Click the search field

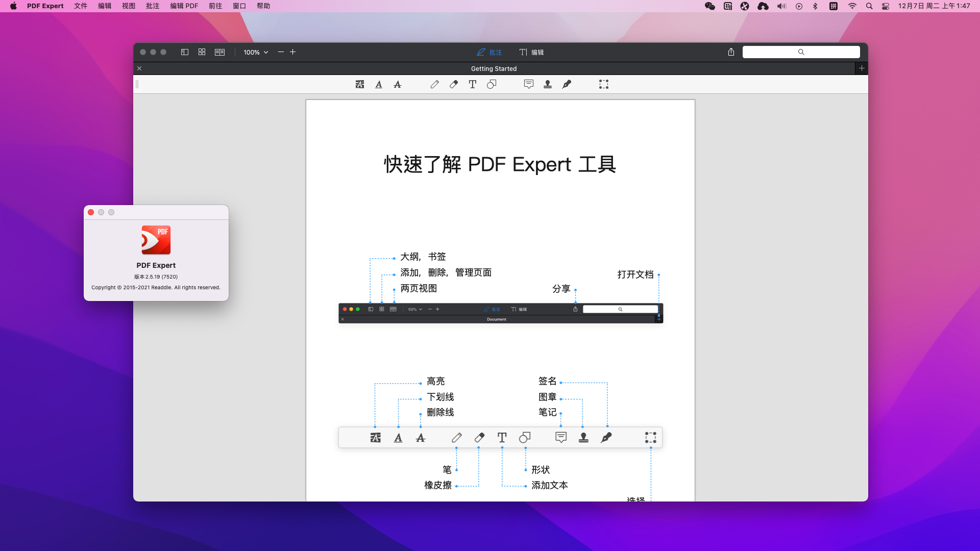pos(801,52)
